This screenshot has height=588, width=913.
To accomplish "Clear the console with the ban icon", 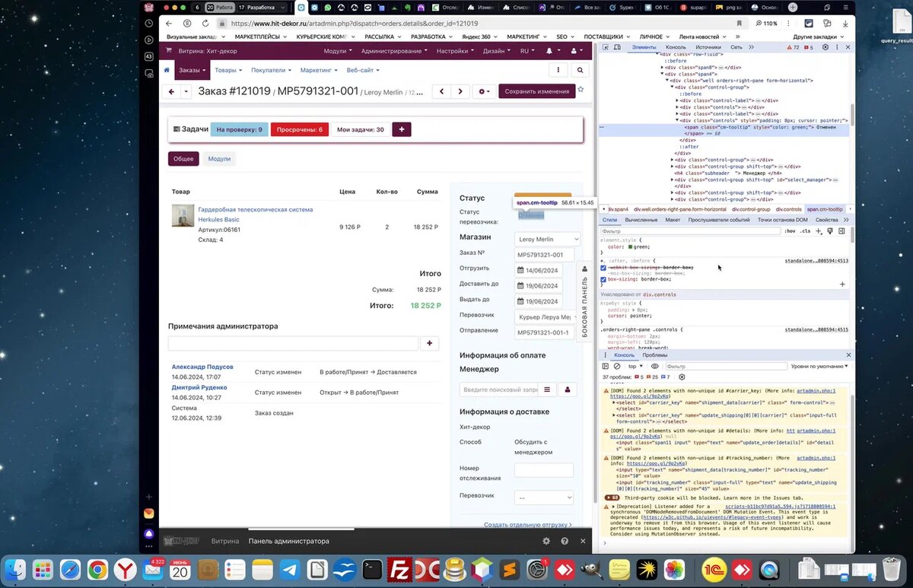I will pos(617,366).
